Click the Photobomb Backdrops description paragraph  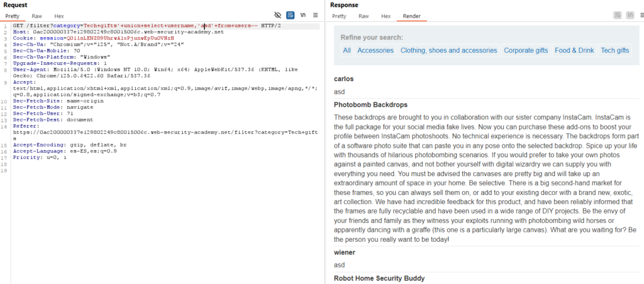486,178
